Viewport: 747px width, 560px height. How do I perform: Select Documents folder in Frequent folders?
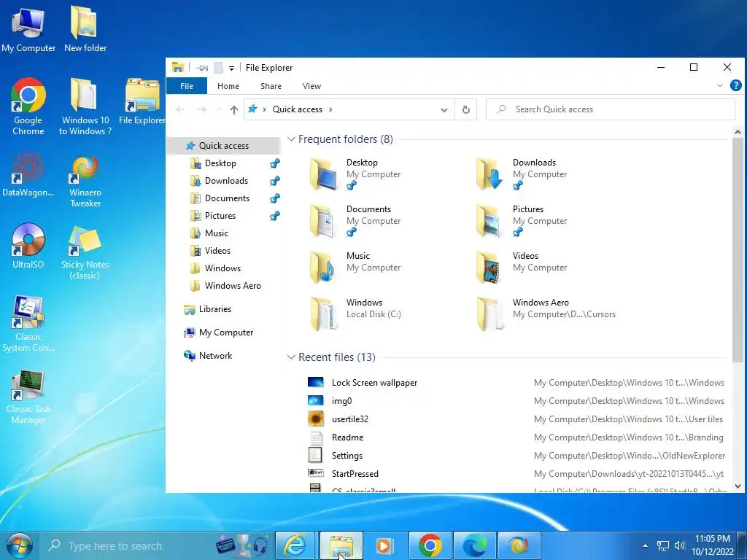pyautogui.click(x=355, y=221)
